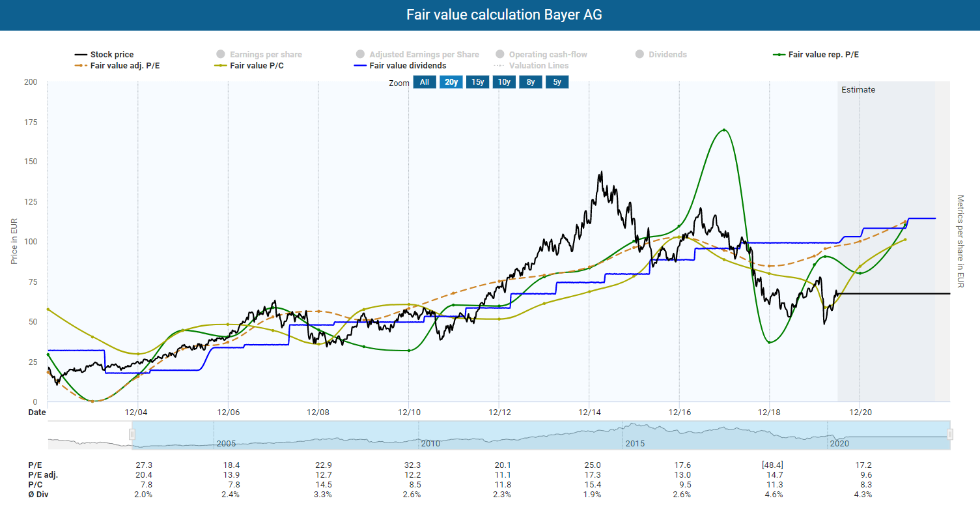Image resolution: width=980 pixels, height=507 pixels.
Task: Click the Price in EUR axis title
Action: 14,241
